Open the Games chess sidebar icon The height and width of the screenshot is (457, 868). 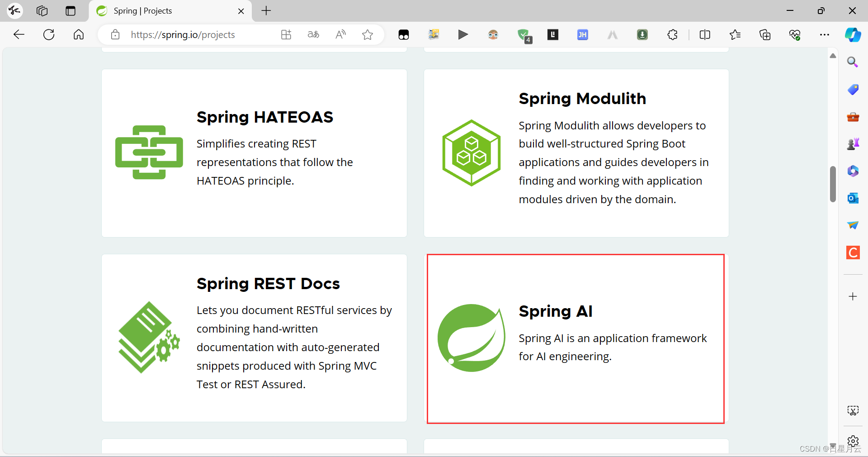tap(853, 144)
